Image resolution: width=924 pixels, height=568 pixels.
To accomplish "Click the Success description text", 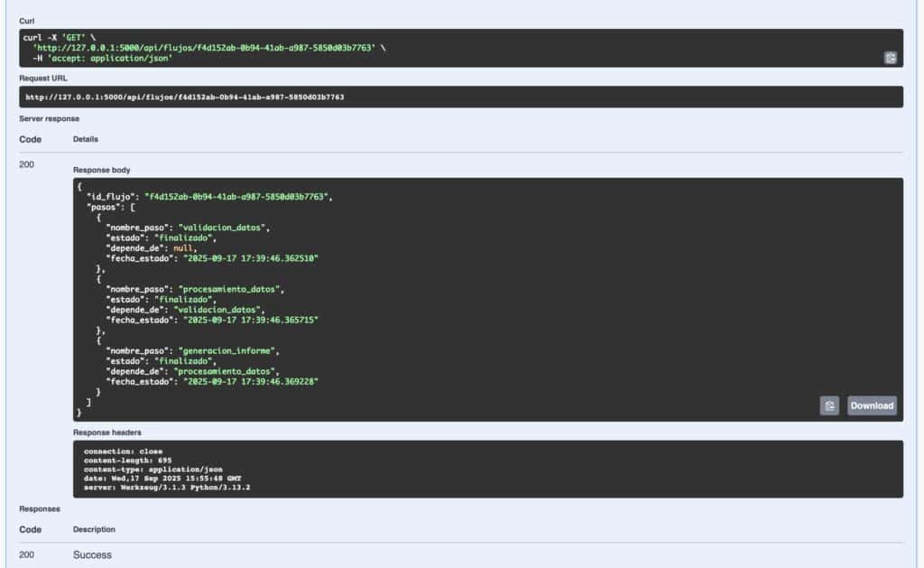I will [92, 554].
